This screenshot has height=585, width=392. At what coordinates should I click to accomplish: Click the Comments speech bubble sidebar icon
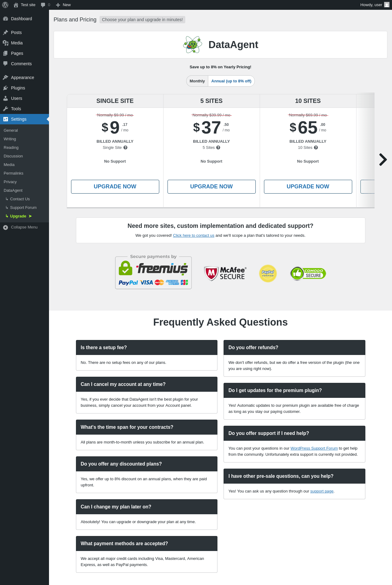coord(6,64)
